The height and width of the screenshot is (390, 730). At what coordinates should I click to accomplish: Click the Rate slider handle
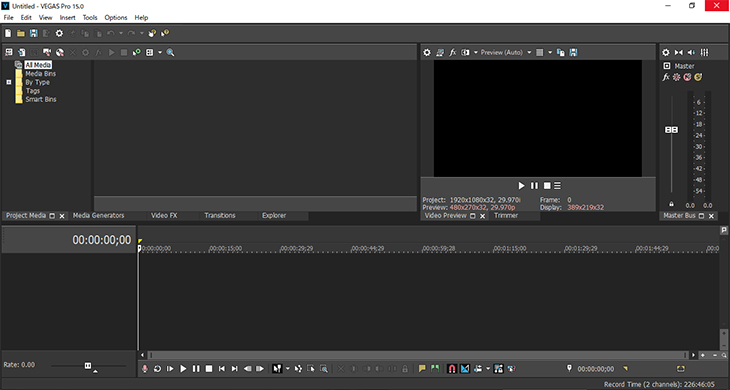click(88, 366)
